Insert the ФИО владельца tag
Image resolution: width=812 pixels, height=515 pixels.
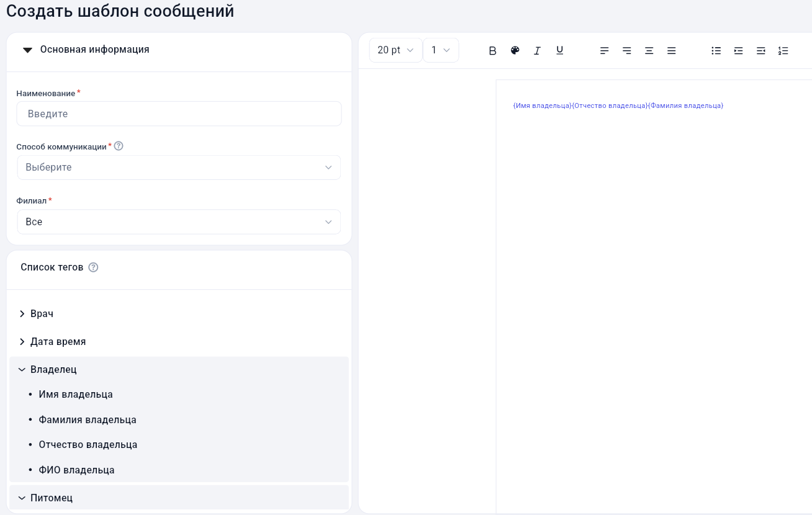pyautogui.click(x=76, y=470)
